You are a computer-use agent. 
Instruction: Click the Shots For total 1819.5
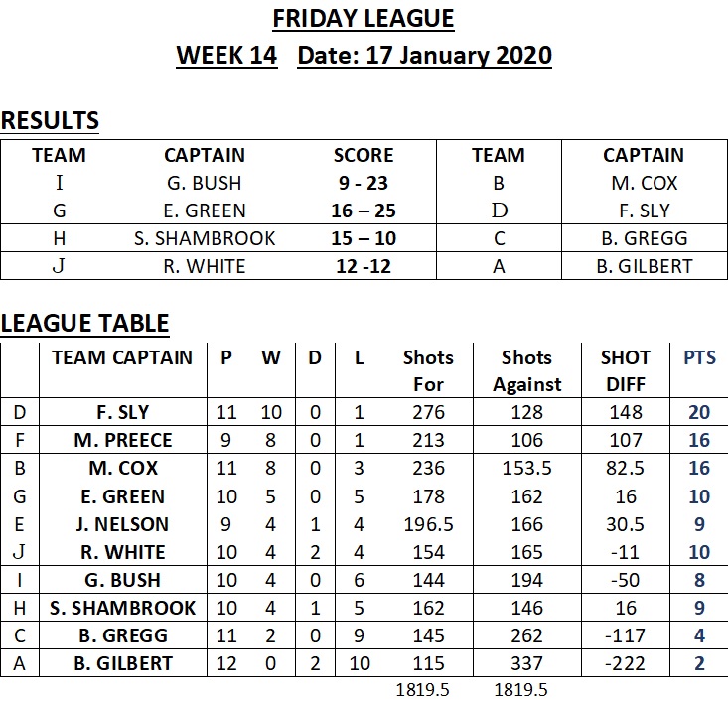click(x=422, y=690)
